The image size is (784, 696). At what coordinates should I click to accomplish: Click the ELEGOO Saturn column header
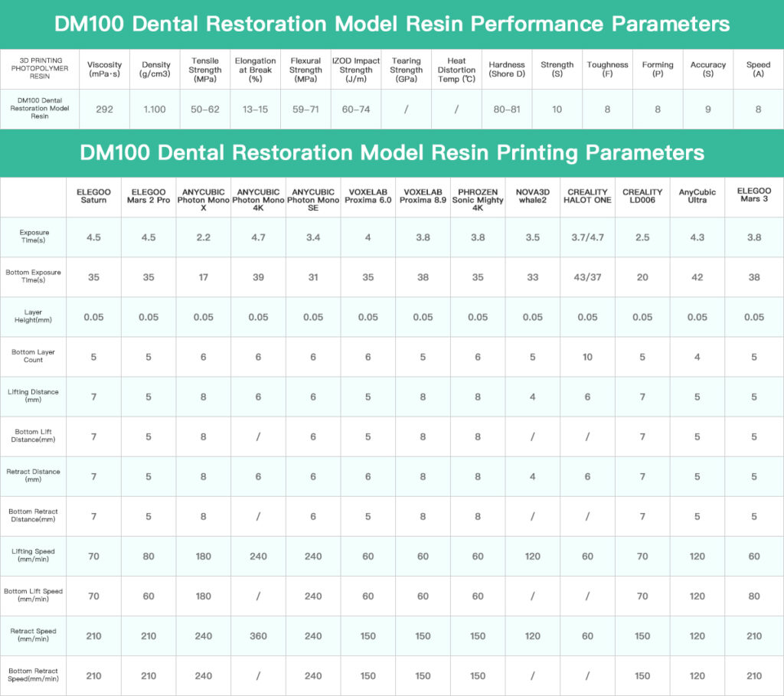(x=93, y=196)
